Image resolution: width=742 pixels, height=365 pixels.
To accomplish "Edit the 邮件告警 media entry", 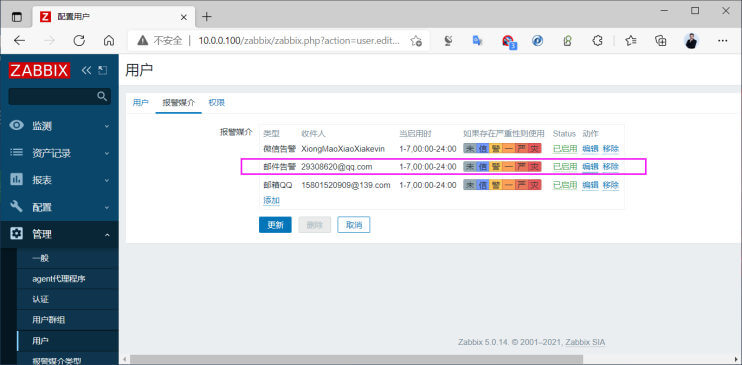I will 590,167.
